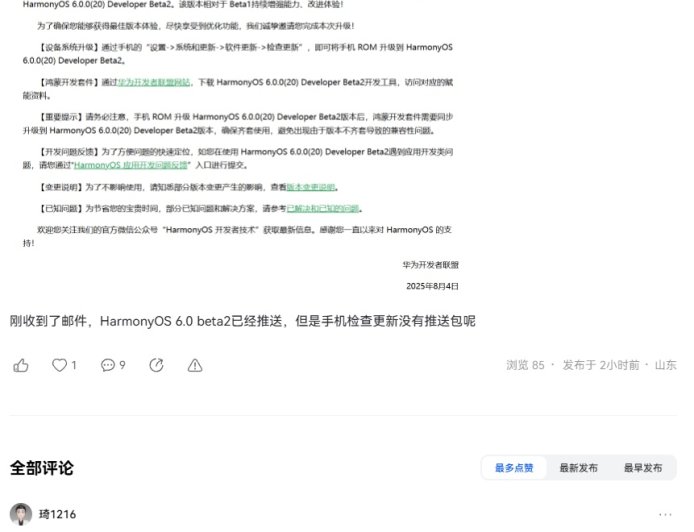The height and width of the screenshot is (532, 694).
Task: Click the 华为开发者联盟 signature text
Action: [431, 265]
